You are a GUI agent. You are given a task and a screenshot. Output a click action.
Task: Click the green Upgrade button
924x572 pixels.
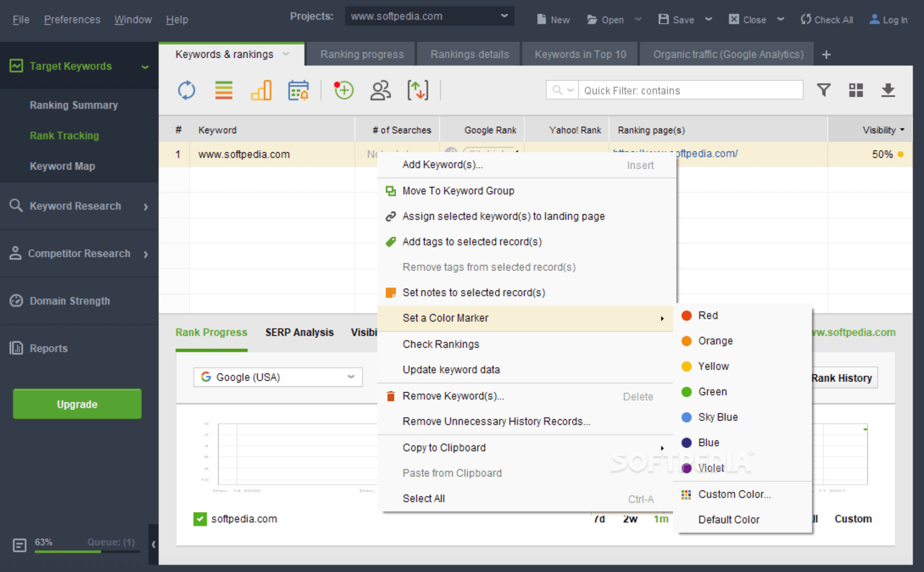pos(77,404)
